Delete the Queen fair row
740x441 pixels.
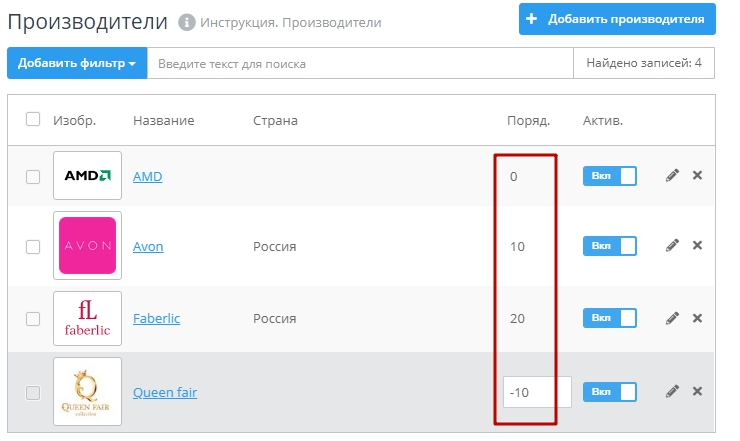[x=697, y=392]
